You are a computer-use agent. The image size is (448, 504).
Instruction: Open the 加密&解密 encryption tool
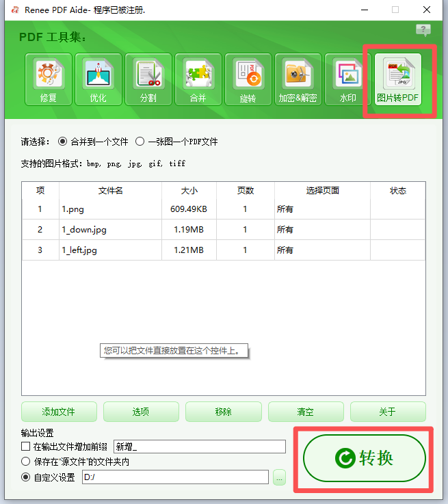[298, 79]
